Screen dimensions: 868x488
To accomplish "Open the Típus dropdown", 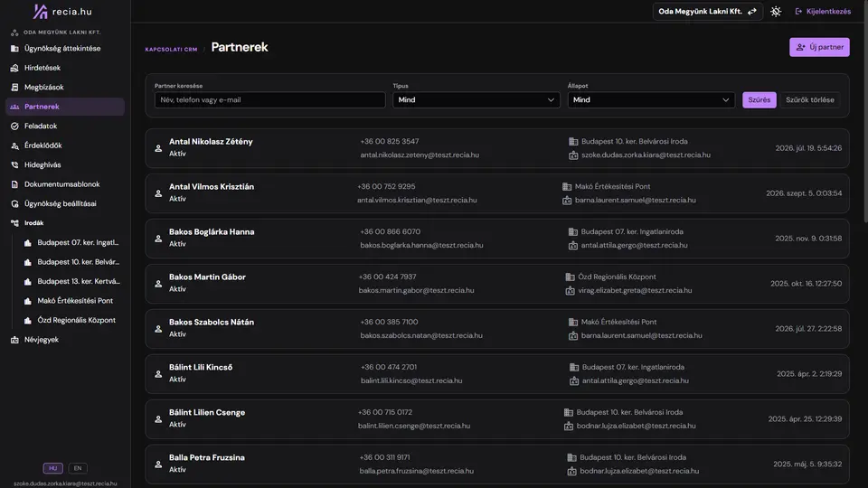I will (x=476, y=100).
